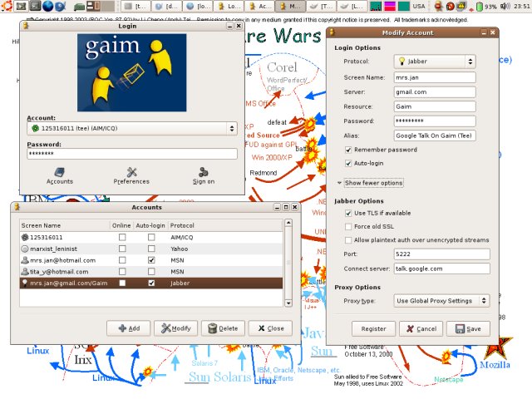Open the Account dropdown in Login window
The height and width of the screenshot is (399, 532).
pyautogui.click(x=131, y=129)
